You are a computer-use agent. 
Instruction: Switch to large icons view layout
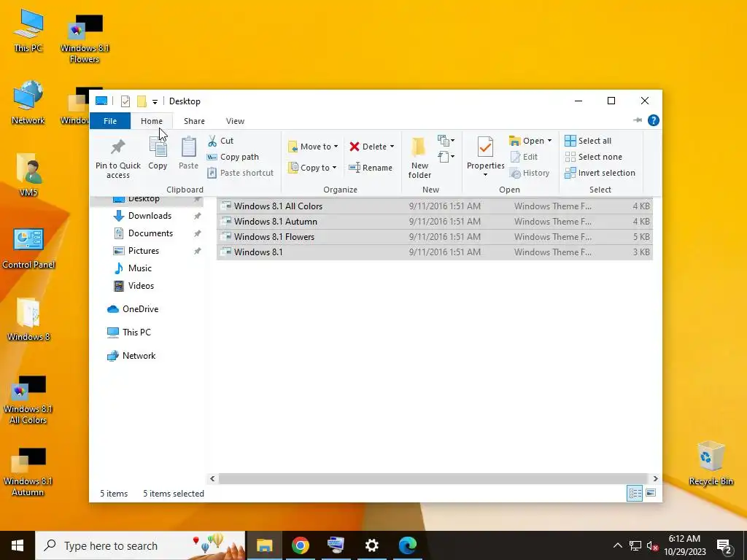click(651, 494)
